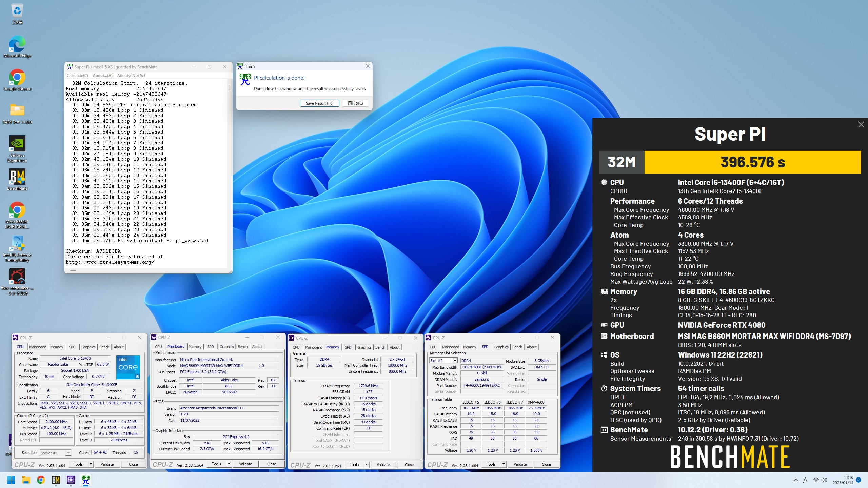
Task: Click MAG B660M MORTAR MAX WIFI DDR4 model field
Action: [211, 366]
